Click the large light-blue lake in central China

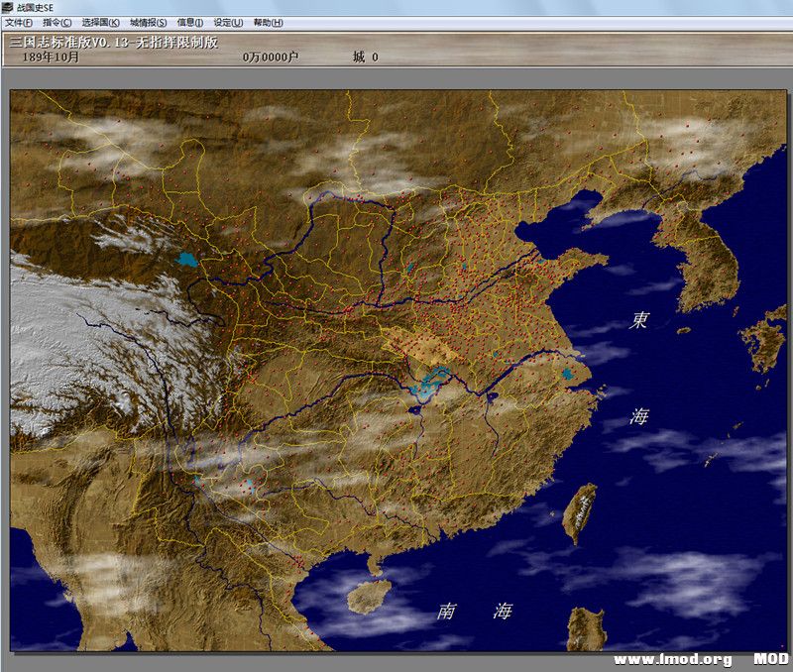429,384
